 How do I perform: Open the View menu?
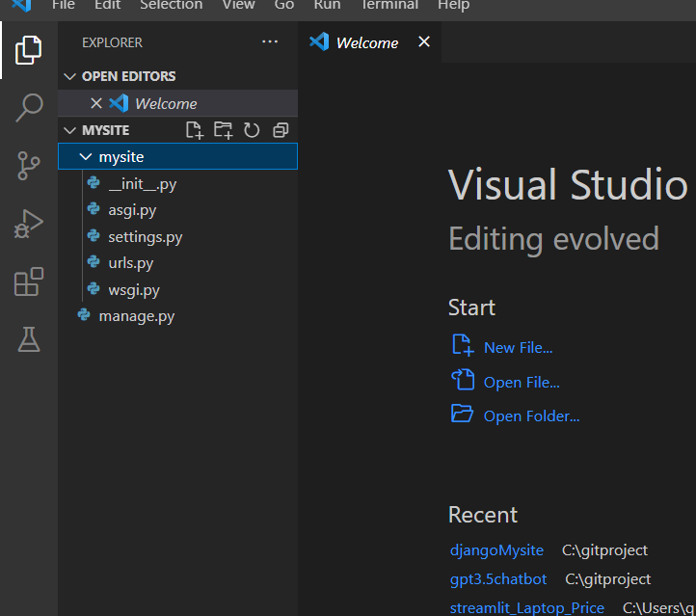[x=239, y=6]
